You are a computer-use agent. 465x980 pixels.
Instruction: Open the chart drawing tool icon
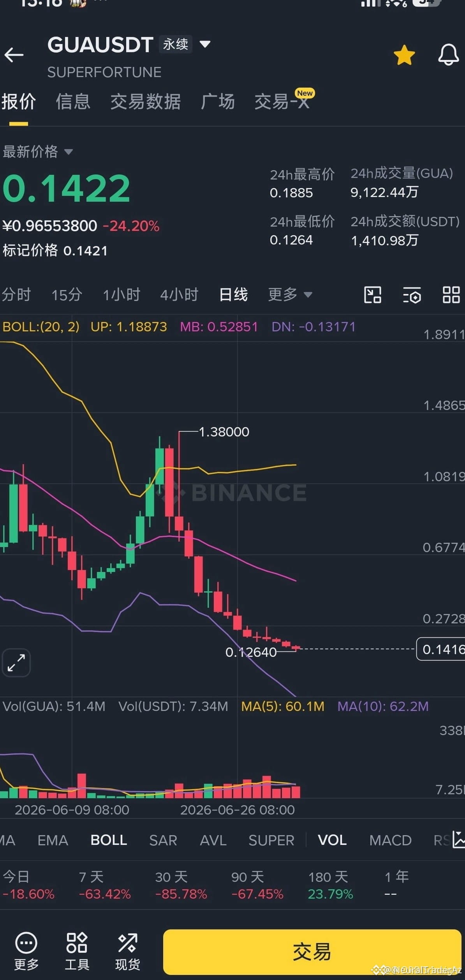[373, 295]
